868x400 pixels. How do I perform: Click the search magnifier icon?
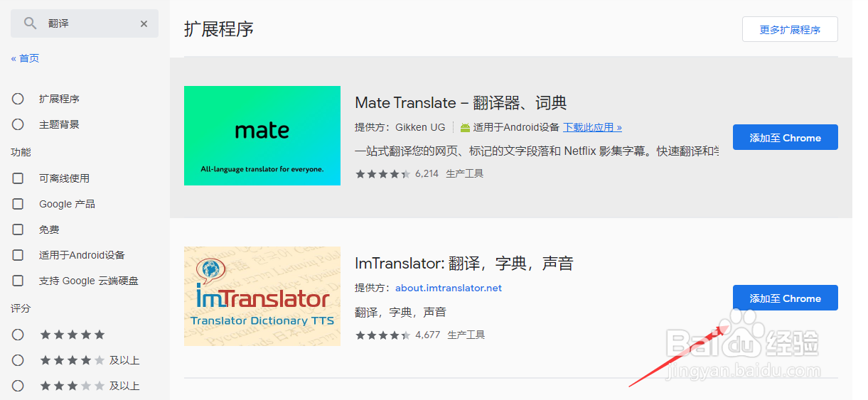[x=30, y=23]
